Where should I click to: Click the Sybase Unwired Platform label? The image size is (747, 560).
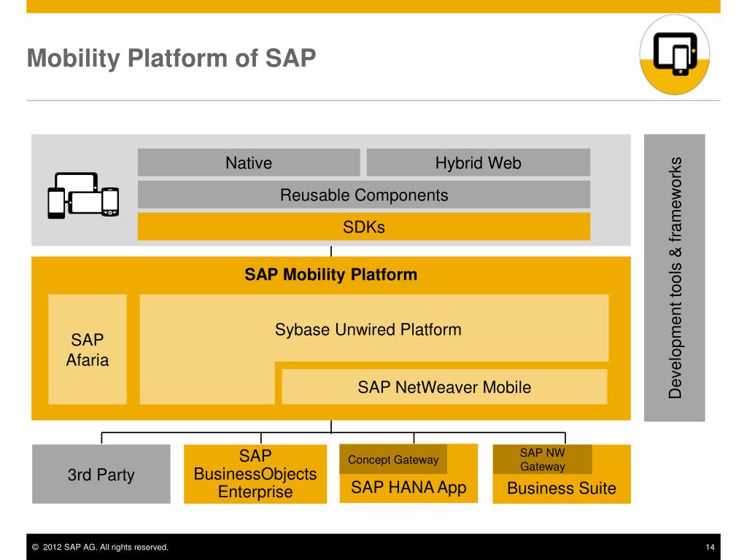[x=368, y=330]
